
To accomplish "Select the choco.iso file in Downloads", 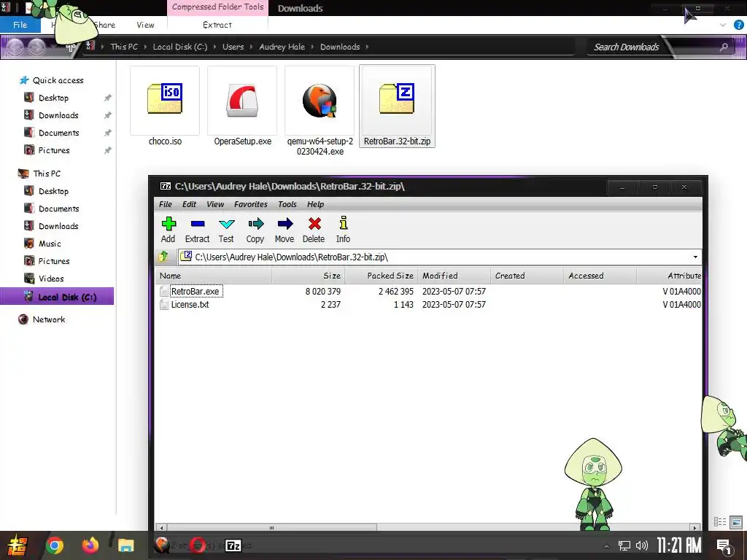I will pos(165,107).
